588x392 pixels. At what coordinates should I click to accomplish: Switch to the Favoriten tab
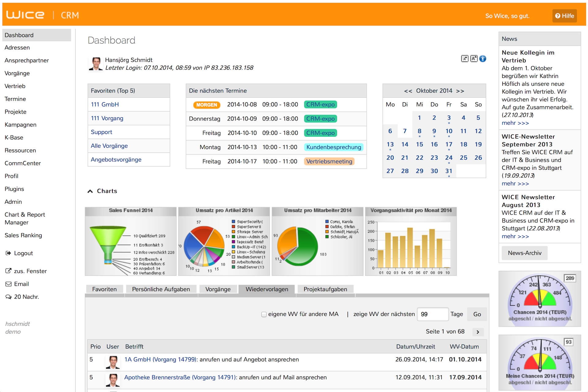[104, 289]
